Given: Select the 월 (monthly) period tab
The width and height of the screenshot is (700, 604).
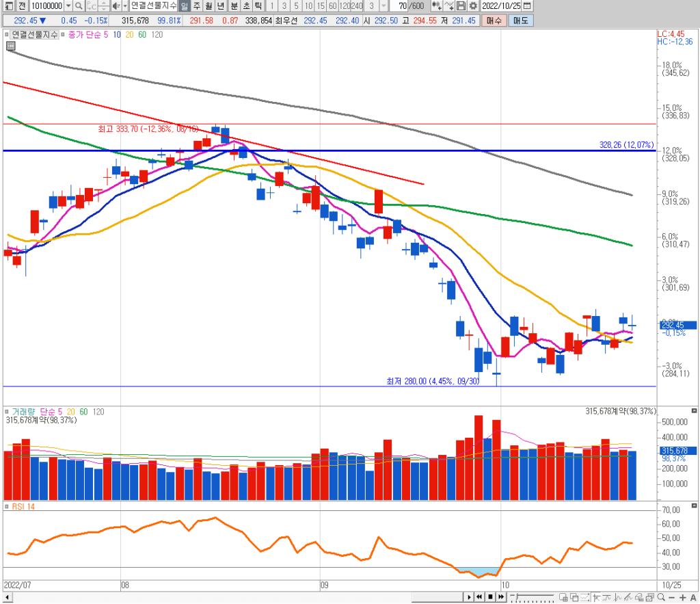Looking at the screenshot, I should pos(208,6).
